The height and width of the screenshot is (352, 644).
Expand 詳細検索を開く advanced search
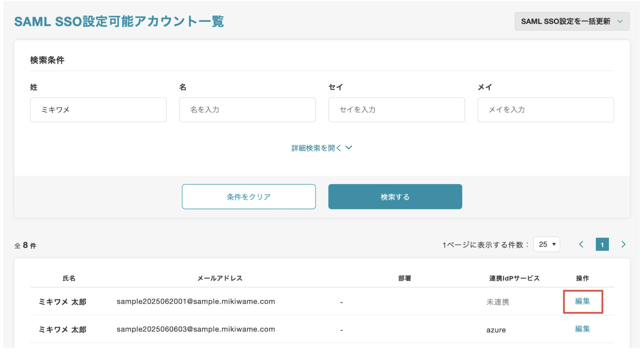point(321,148)
